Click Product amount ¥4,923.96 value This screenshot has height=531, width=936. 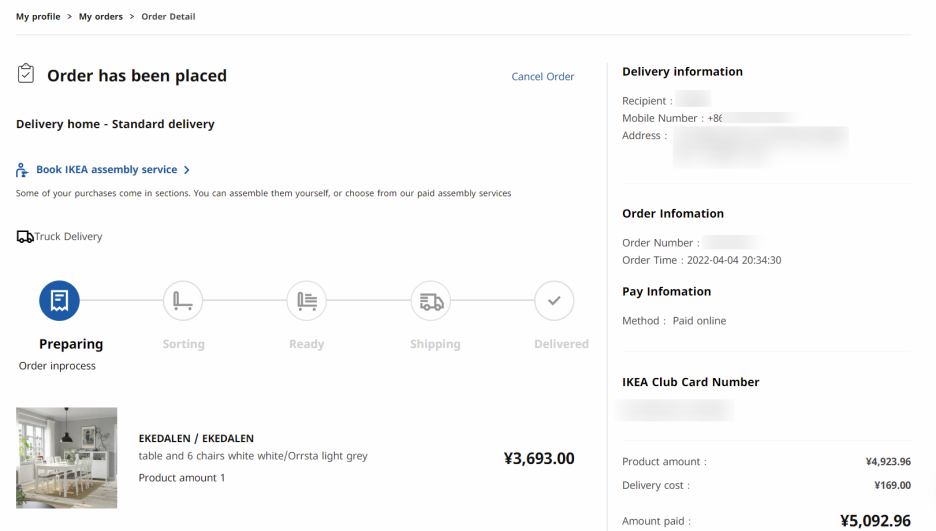tap(888, 462)
